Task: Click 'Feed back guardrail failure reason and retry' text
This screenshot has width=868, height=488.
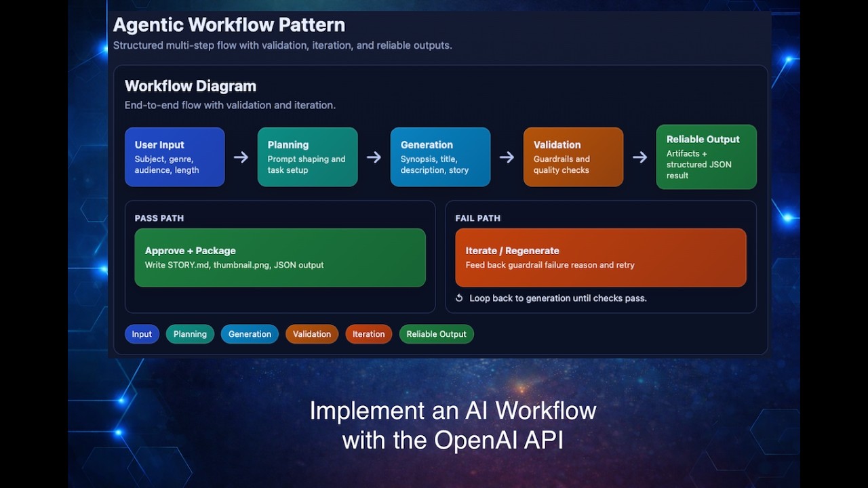Action: pyautogui.click(x=550, y=265)
